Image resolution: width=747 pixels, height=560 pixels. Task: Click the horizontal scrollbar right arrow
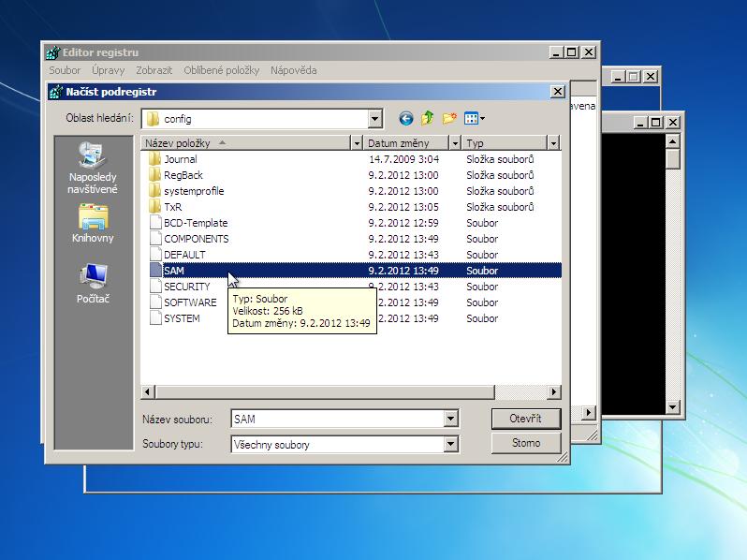coord(554,392)
